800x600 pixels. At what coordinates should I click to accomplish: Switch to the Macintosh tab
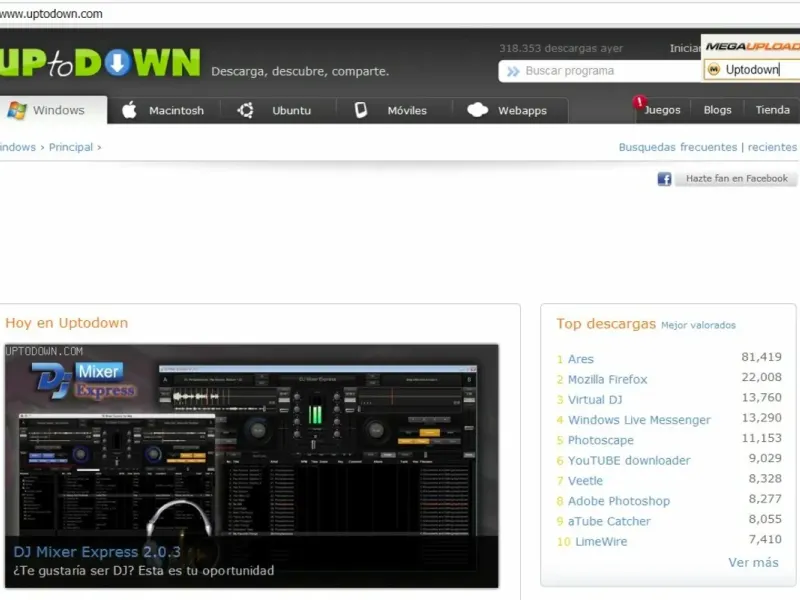tap(163, 110)
